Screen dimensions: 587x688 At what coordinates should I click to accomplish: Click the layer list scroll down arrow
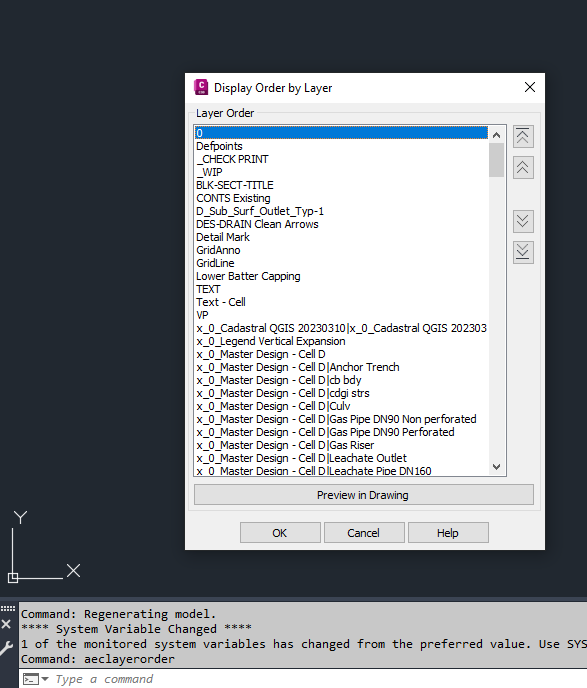497,467
